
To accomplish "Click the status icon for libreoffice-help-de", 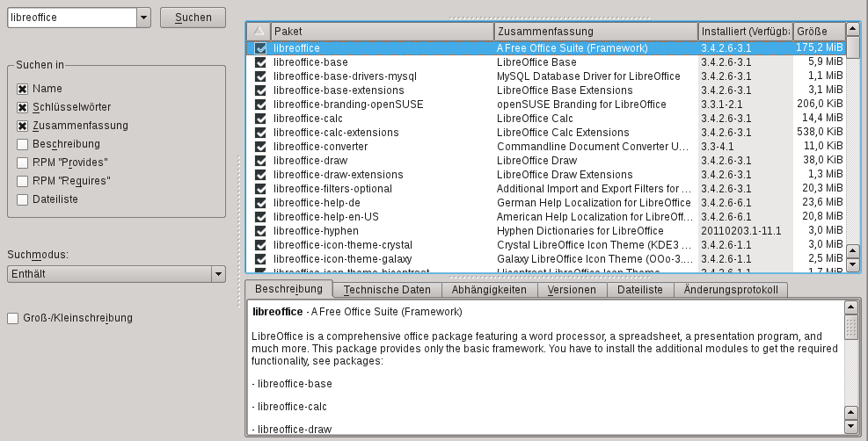I will pos(260,203).
